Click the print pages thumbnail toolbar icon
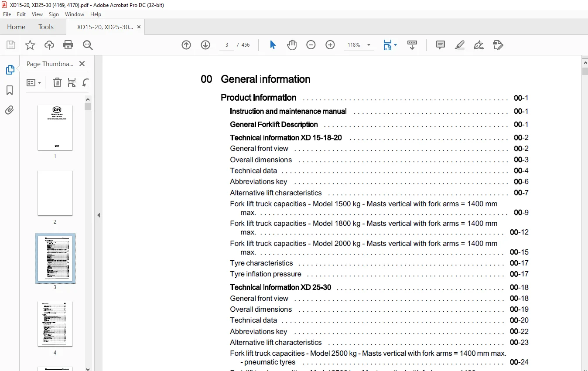 click(72, 82)
